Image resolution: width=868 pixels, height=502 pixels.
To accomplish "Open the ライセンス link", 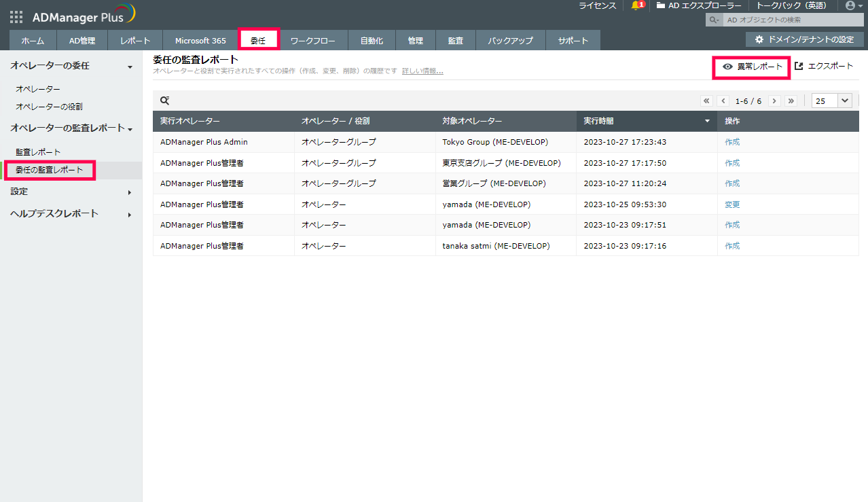I will [x=597, y=5].
